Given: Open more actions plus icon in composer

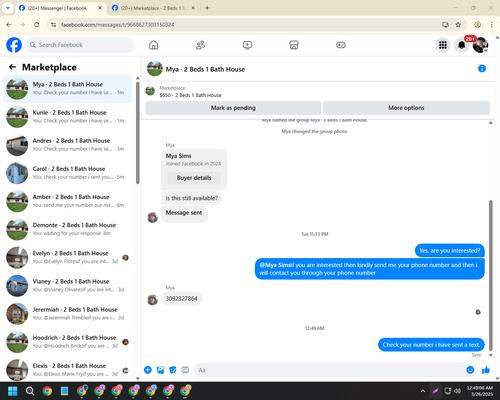Looking at the screenshot, I should (148, 370).
